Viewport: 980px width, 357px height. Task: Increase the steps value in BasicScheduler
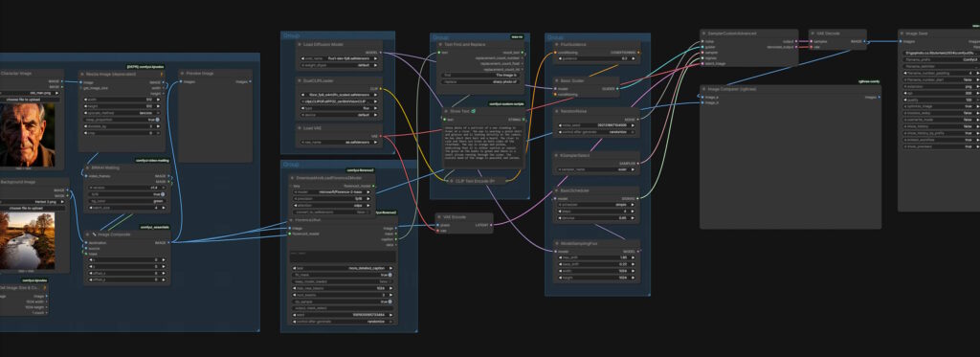pyautogui.click(x=634, y=212)
